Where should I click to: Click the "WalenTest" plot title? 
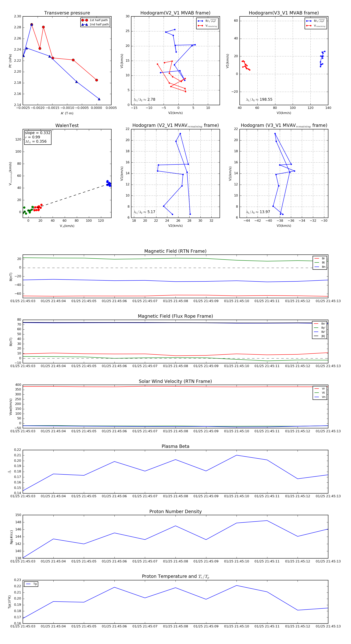[x=67, y=125]
